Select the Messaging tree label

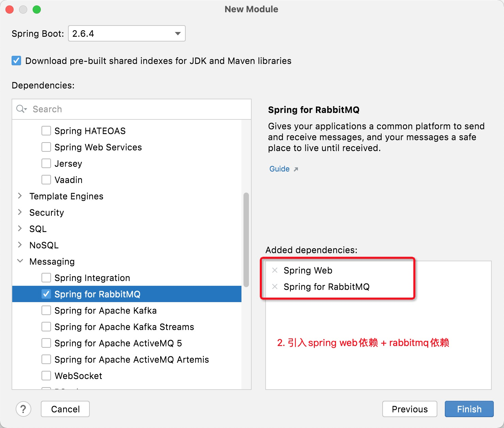(x=52, y=262)
